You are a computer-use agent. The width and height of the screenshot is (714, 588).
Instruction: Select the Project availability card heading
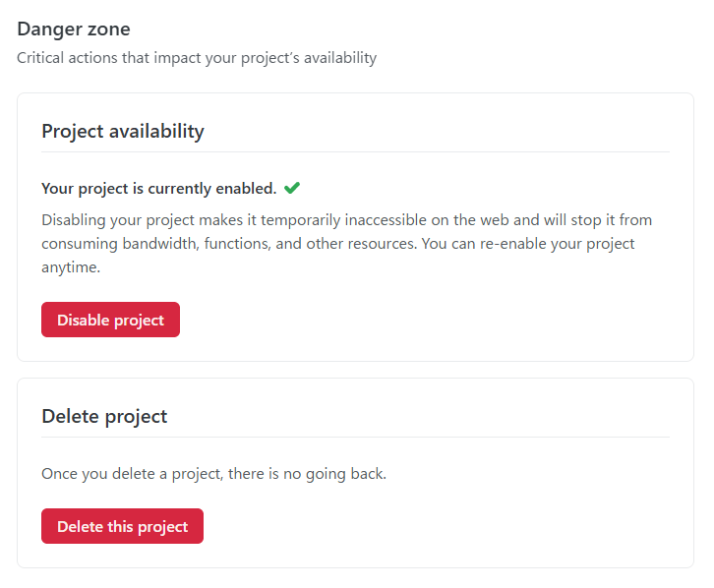click(x=123, y=131)
